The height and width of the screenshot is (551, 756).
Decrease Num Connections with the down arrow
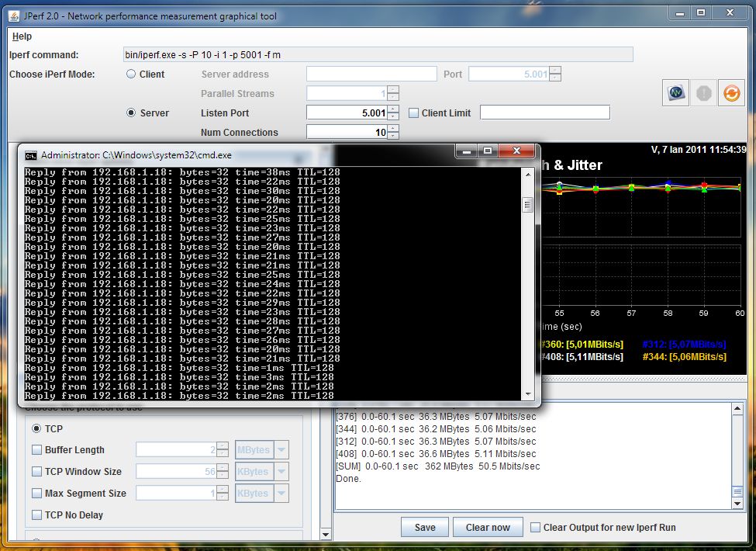tap(393, 136)
